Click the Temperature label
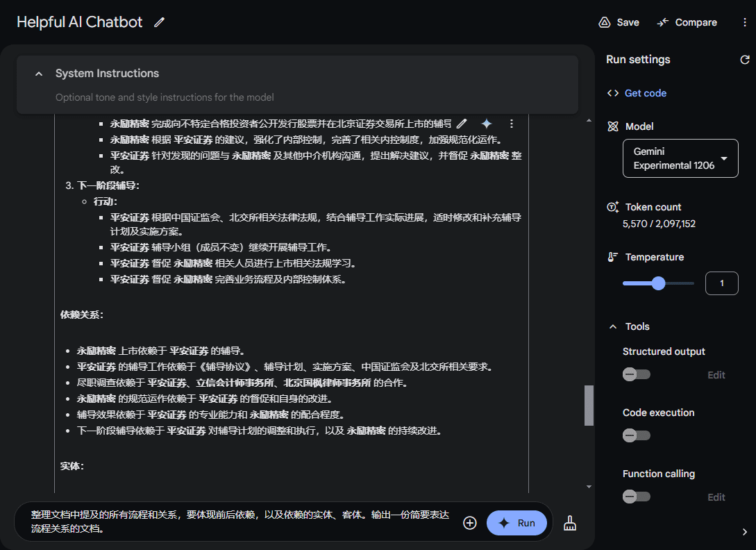The image size is (756, 550). [x=654, y=257]
